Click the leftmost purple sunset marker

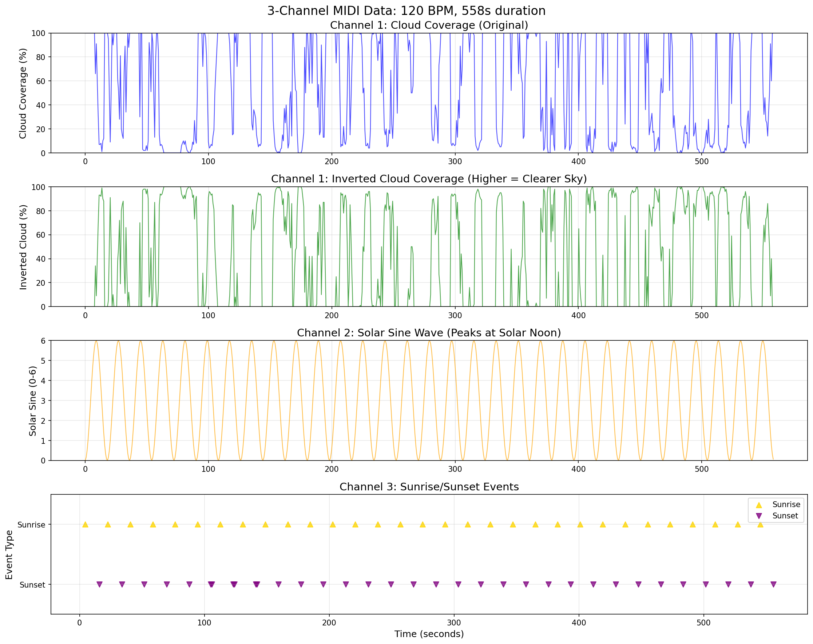pyautogui.click(x=99, y=584)
